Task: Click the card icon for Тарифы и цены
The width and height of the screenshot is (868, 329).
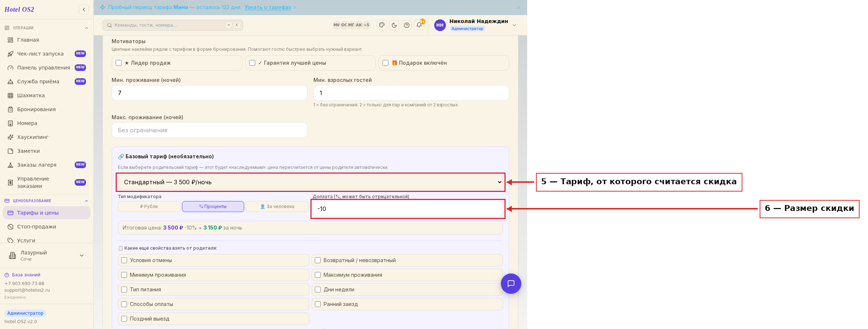Action: 10,213
